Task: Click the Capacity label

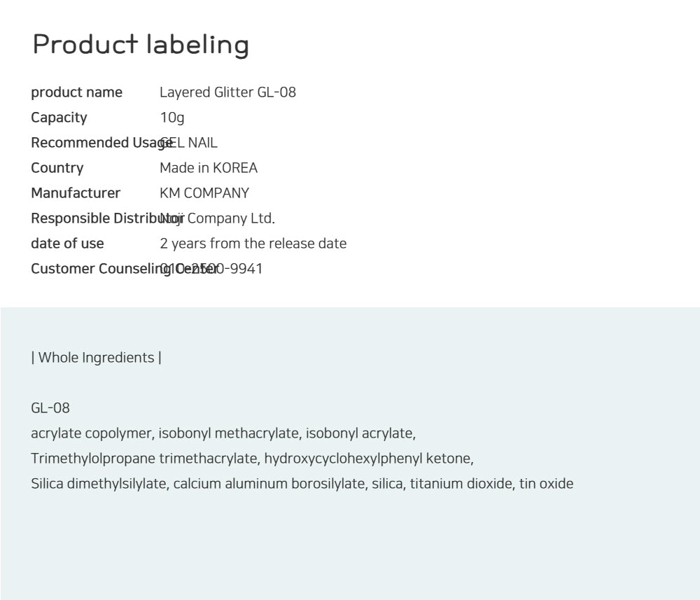Action: click(59, 118)
